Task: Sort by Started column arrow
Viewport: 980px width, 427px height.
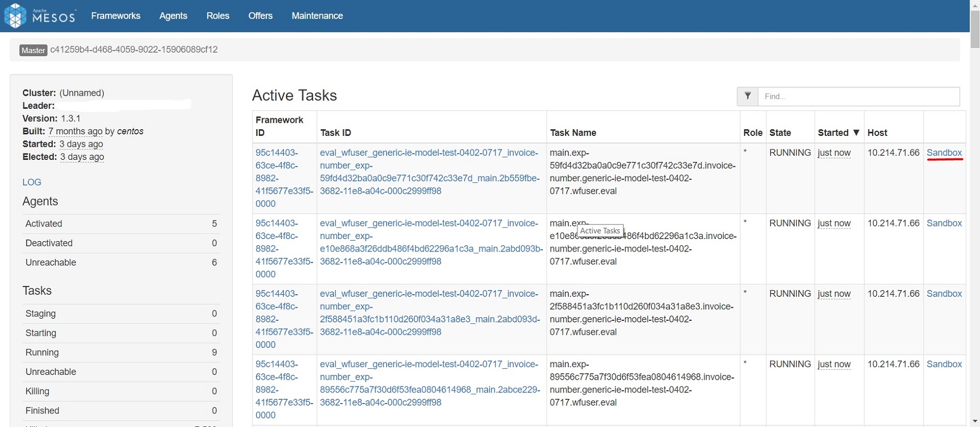Action: 856,133
